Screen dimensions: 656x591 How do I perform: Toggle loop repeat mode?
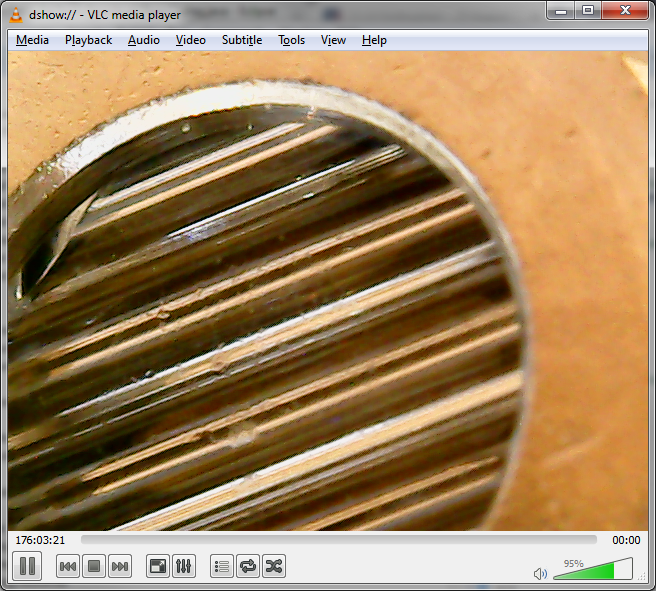[x=248, y=567]
